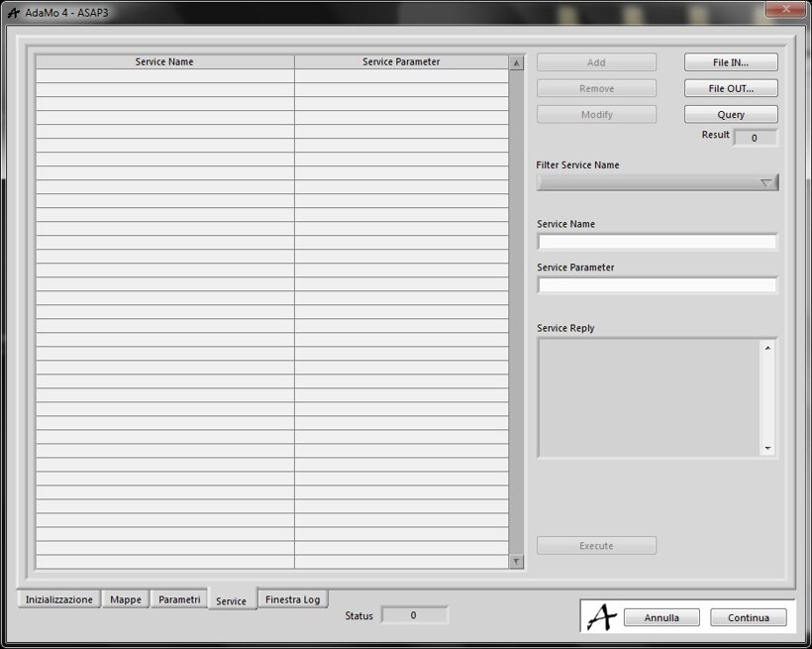Viewport: 812px width, 649px height.
Task: Click the Continua button
Action: point(748,617)
